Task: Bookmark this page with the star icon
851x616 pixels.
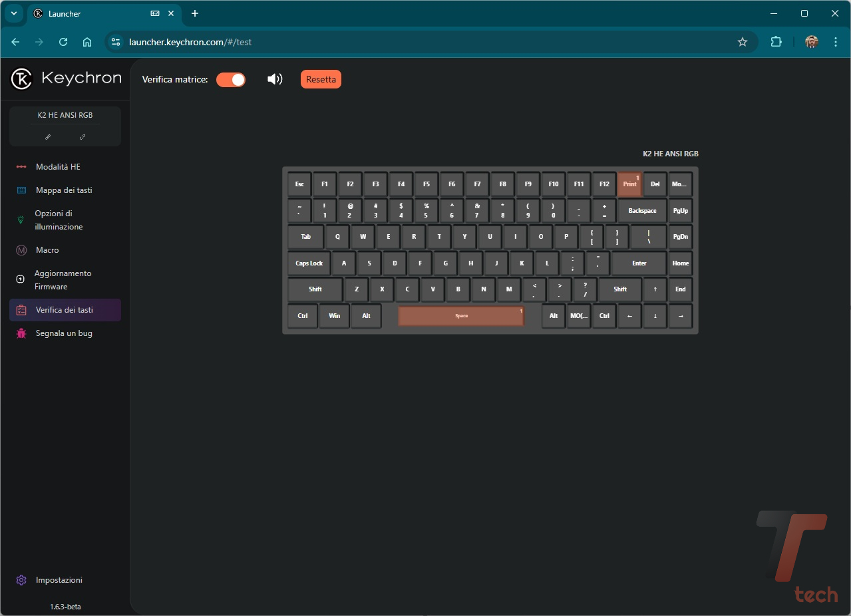Action: coord(743,42)
